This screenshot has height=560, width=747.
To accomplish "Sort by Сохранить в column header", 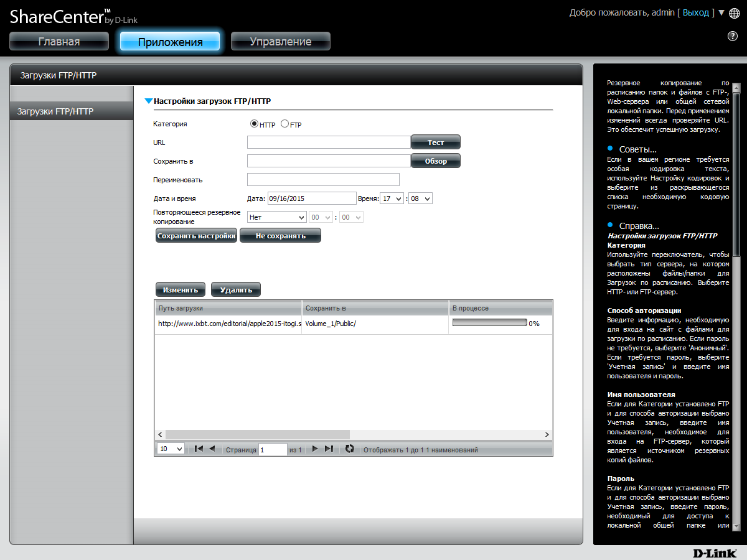I will (x=375, y=308).
